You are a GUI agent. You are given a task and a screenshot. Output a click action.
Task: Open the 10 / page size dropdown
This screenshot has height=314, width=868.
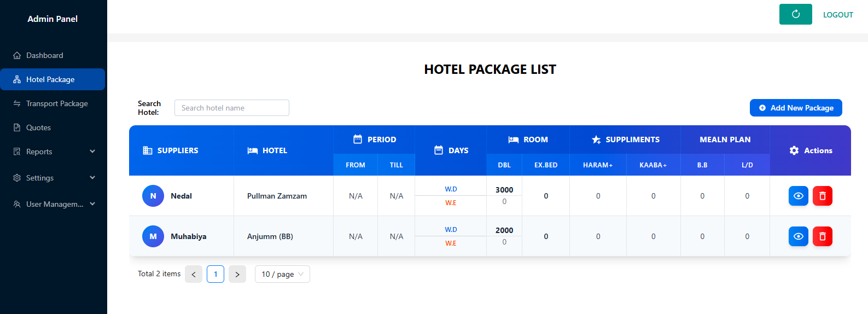coord(282,274)
